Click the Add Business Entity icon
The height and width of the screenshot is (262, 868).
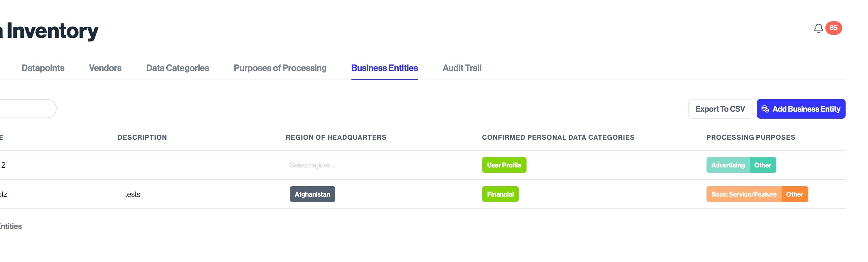765,109
